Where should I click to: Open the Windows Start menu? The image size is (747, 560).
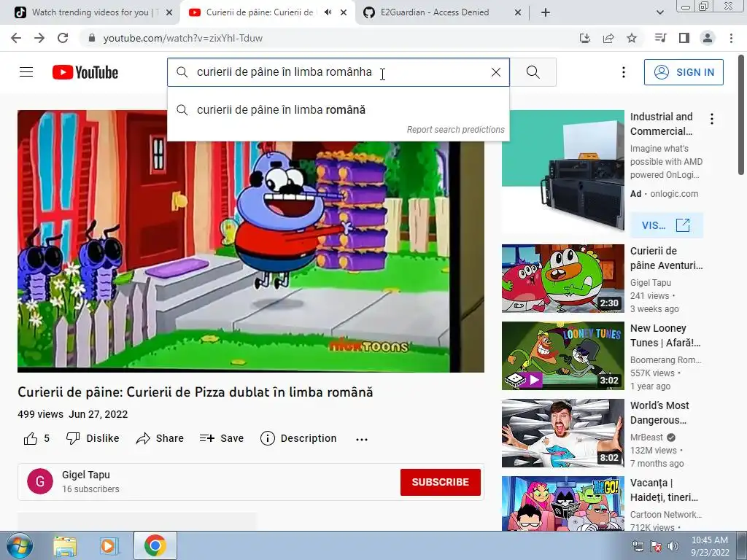point(19,545)
